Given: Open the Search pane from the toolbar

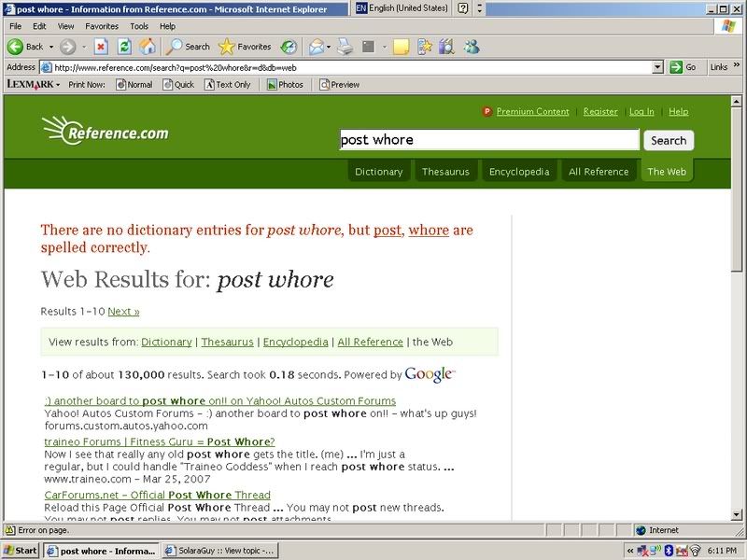Looking at the screenshot, I should pos(188,47).
